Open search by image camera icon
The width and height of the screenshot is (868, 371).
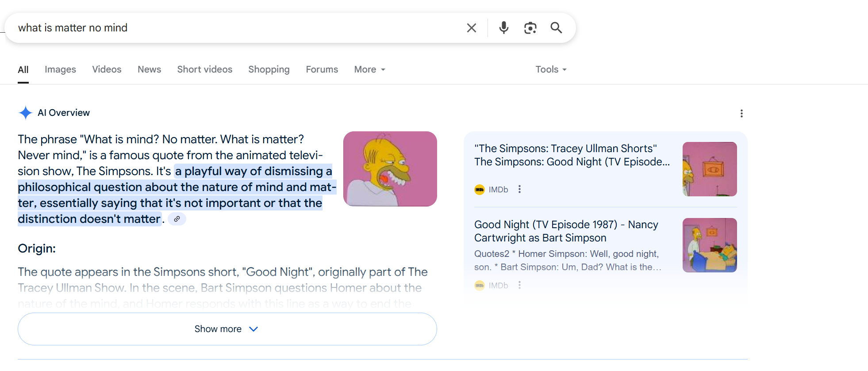click(x=530, y=28)
